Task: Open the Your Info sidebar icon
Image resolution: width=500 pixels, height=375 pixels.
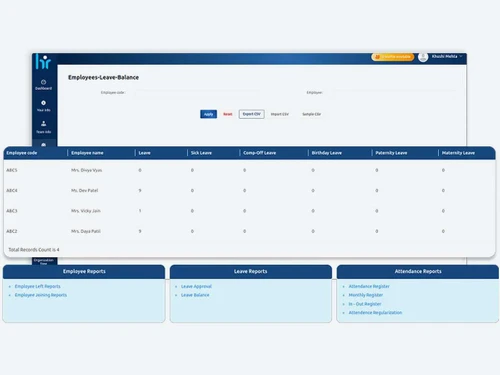Action: coord(44,106)
